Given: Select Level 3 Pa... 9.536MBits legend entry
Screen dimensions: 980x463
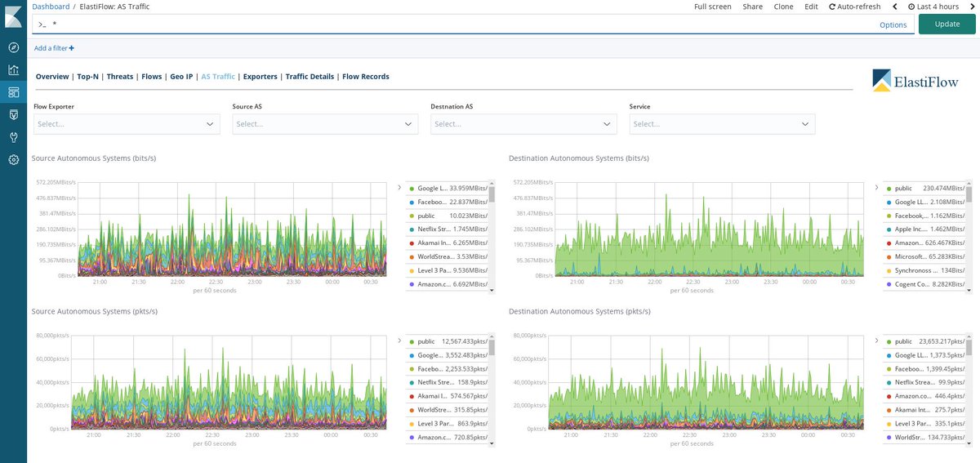Looking at the screenshot, I should 447,270.
